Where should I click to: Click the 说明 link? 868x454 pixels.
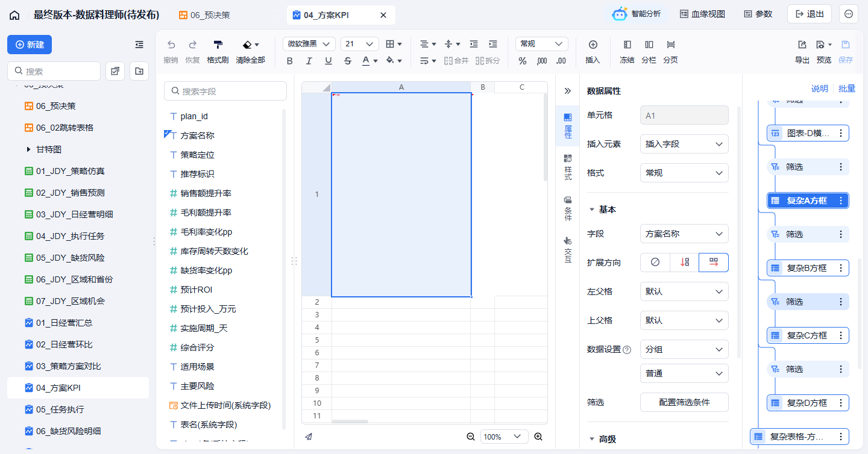coord(819,89)
